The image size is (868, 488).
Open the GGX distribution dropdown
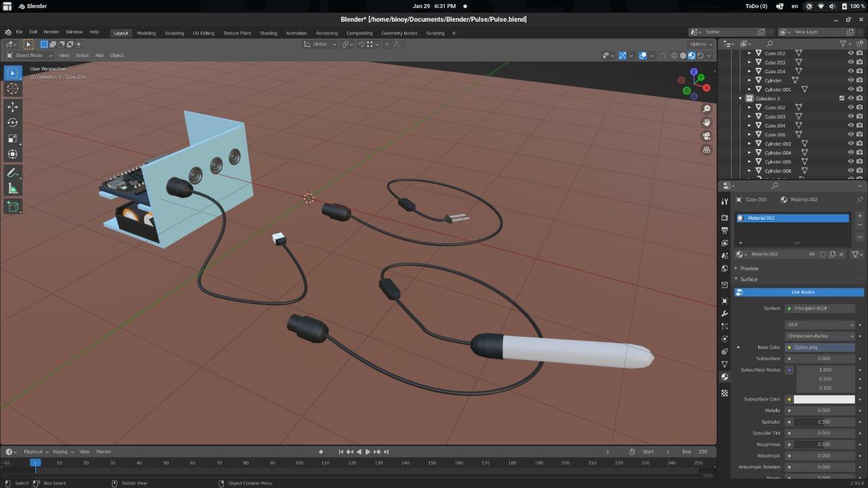point(821,325)
